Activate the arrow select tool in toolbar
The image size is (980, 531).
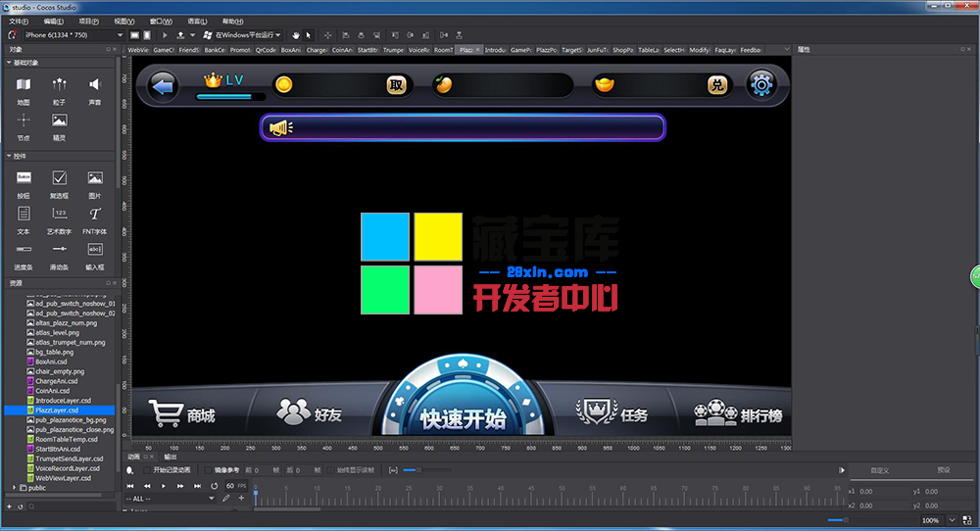click(308, 35)
